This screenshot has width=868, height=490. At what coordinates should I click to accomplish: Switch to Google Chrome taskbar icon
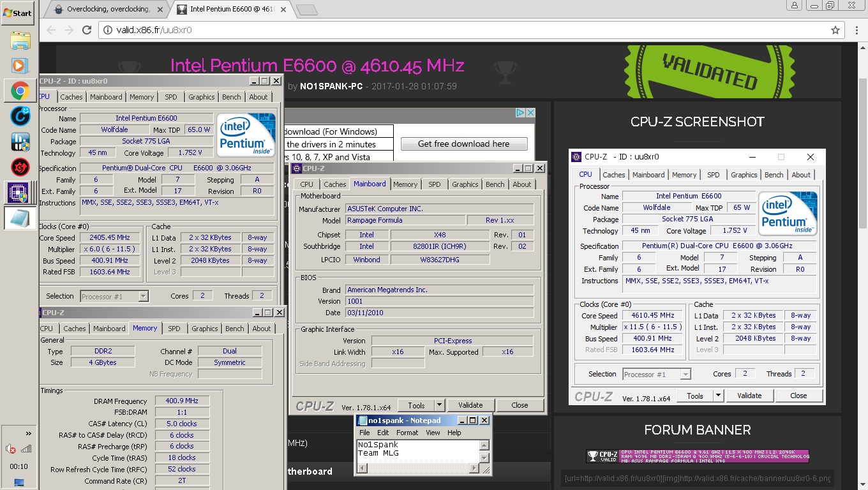click(x=20, y=91)
